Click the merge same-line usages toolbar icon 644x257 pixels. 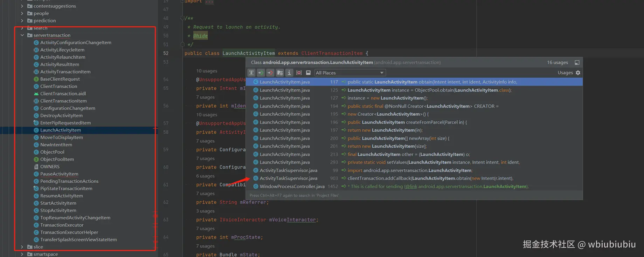click(x=251, y=73)
